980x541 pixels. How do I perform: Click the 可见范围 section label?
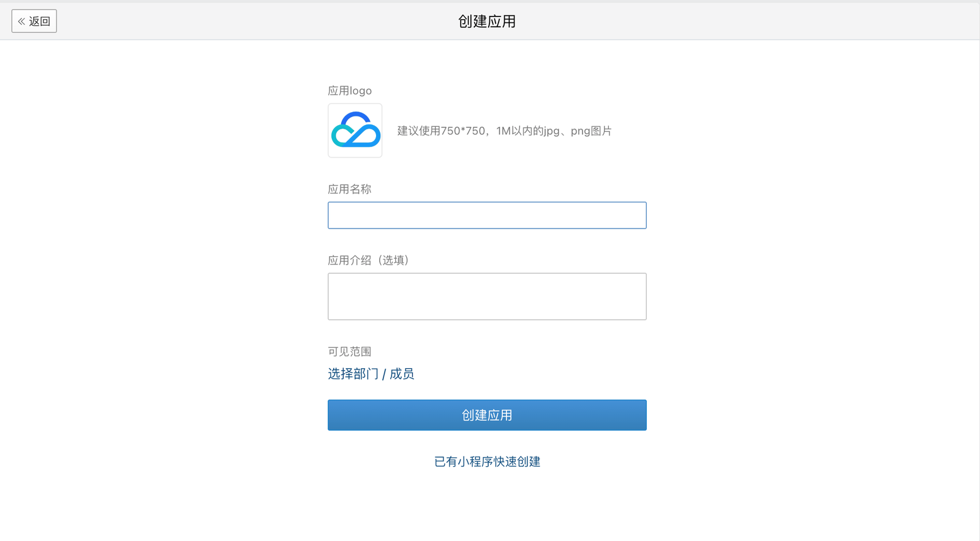point(350,352)
